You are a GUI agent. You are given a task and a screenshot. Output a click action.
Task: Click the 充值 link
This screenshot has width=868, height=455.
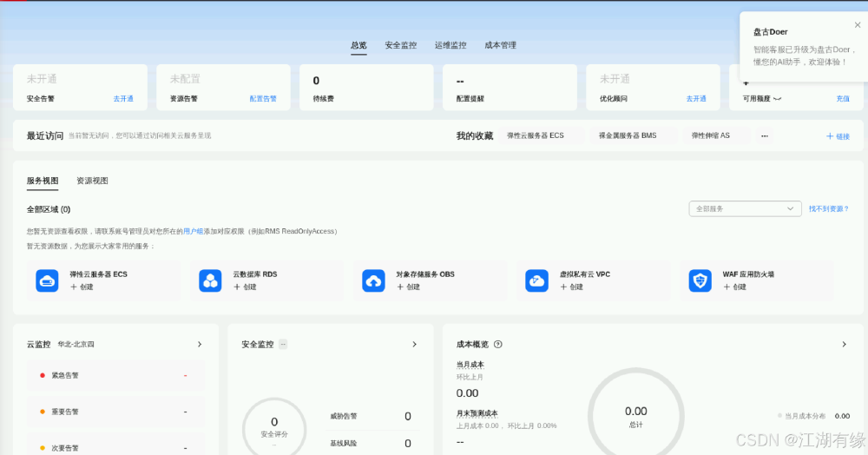[x=843, y=98]
